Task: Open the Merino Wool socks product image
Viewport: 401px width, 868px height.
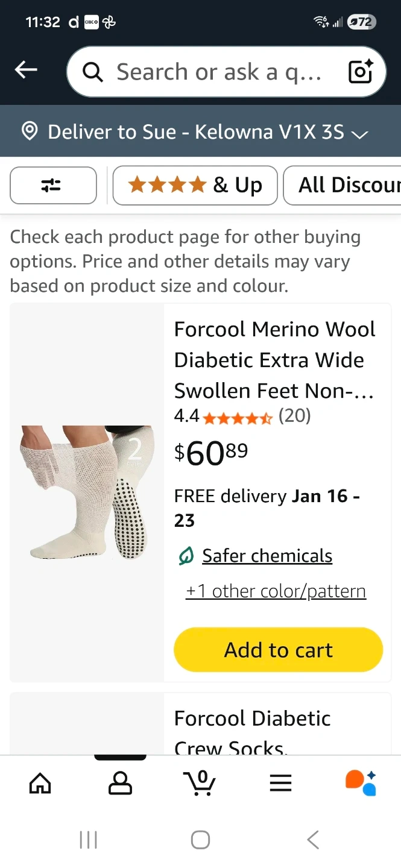Action: [87, 492]
